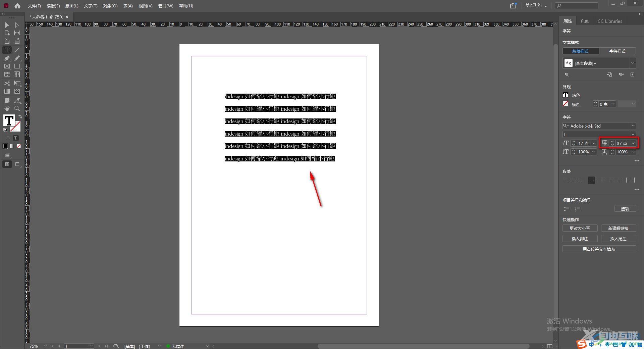The image size is (644, 349).
Task: Create new paragraph style icon
Action: pos(632,74)
